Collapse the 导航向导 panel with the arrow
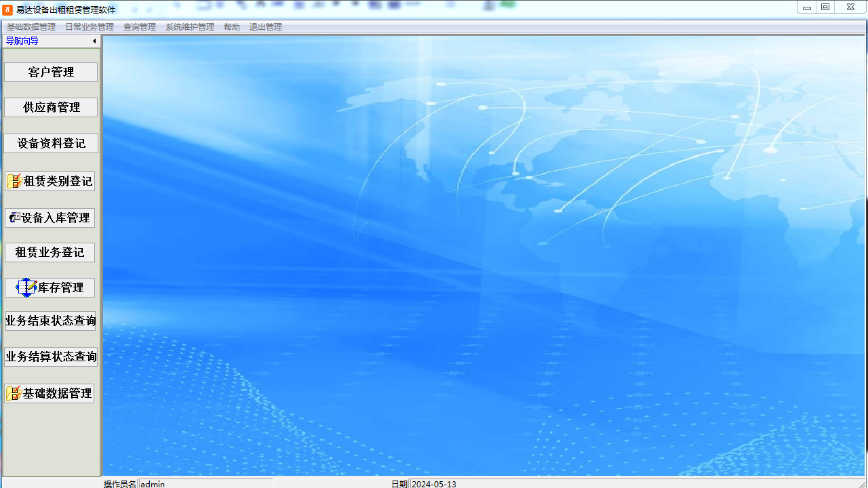This screenshot has height=488, width=868. tap(94, 41)
